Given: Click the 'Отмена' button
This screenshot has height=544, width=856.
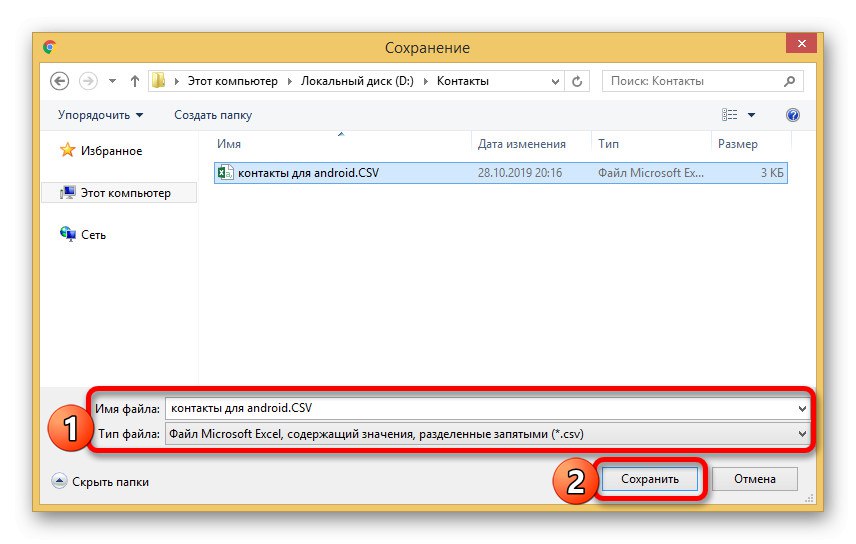Looking at the screenshot, I should click(x=754, y=479).
